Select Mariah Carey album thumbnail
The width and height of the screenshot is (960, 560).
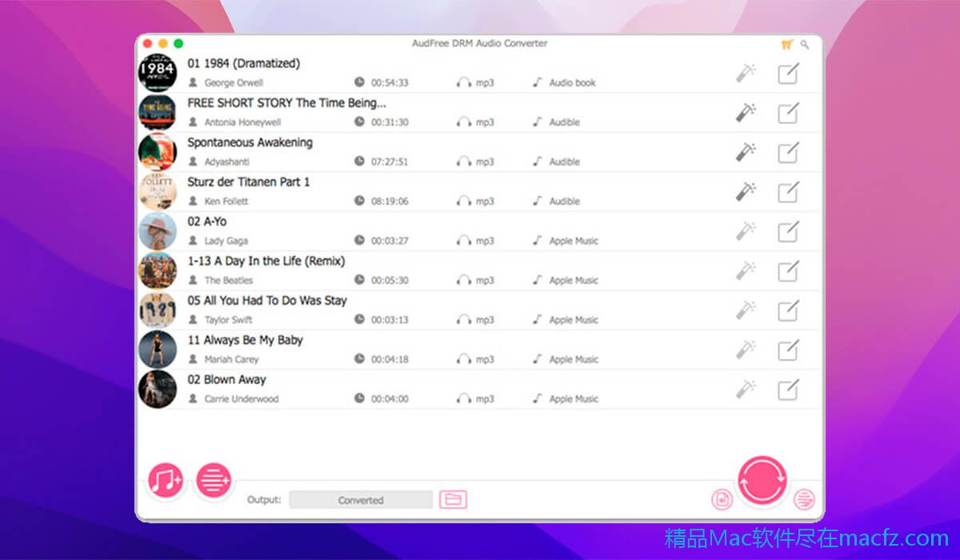tap(157, 350)
